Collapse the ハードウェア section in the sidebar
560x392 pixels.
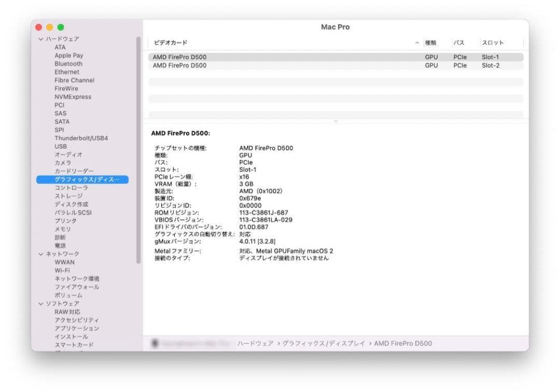(x=40, y=38)
